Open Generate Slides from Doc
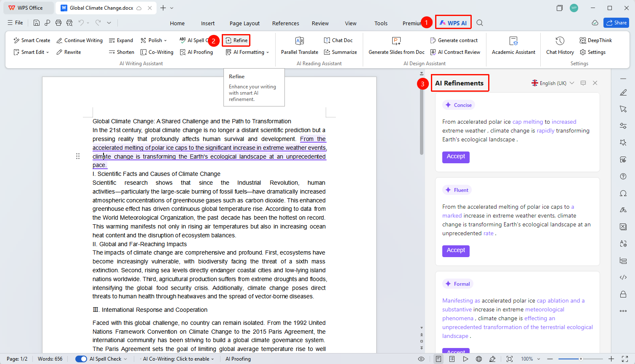 point(396,45)
